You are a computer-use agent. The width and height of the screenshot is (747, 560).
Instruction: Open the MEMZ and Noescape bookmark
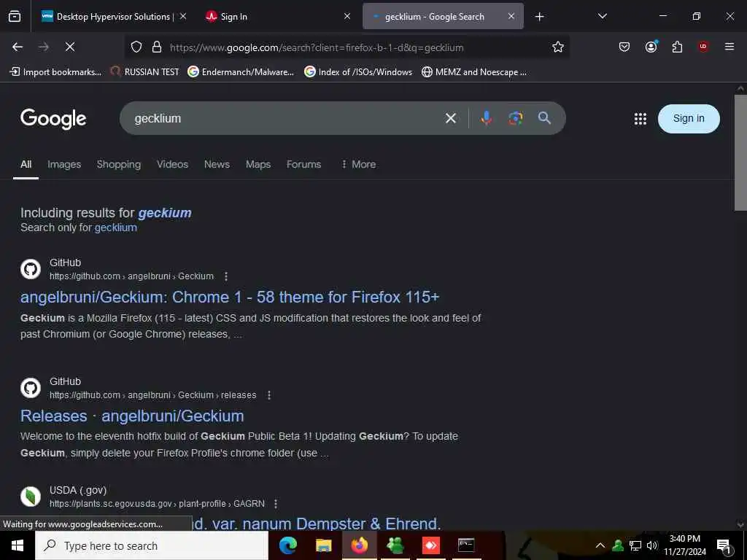tap(474, 72)
